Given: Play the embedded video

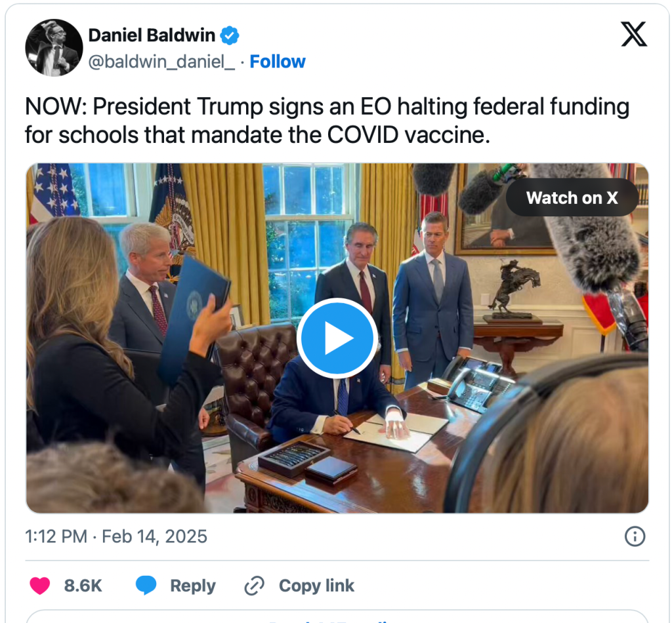Looking at the screenshot, I should (337, 338).
